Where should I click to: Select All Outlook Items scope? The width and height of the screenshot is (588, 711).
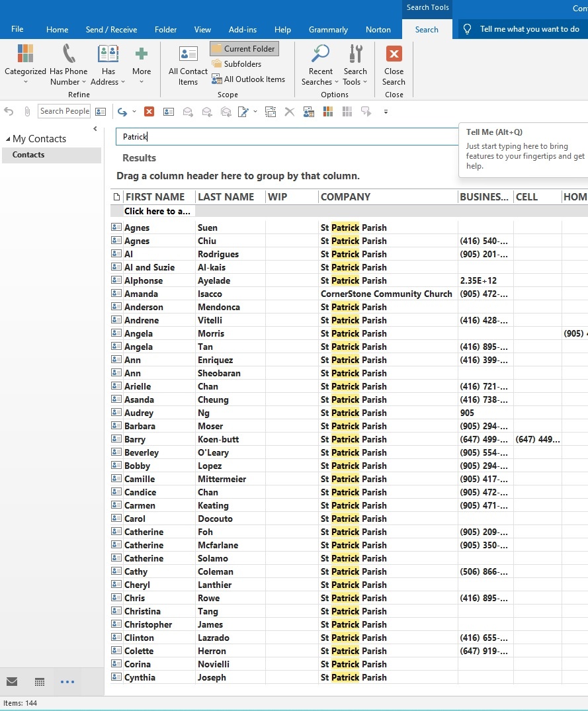click(249, 79)
